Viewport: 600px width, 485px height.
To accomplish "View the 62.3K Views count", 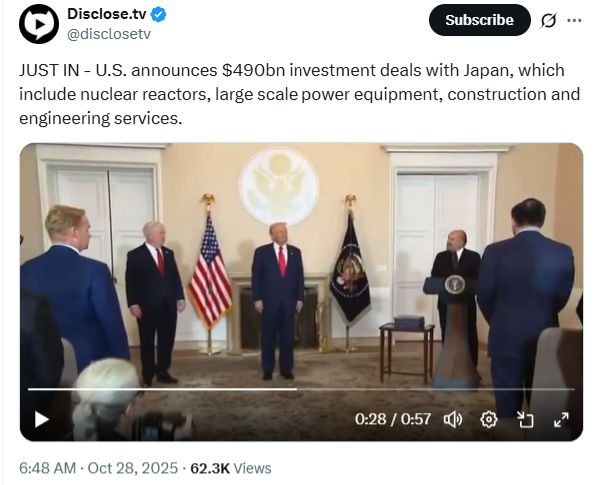I will (x=231, y=468).
